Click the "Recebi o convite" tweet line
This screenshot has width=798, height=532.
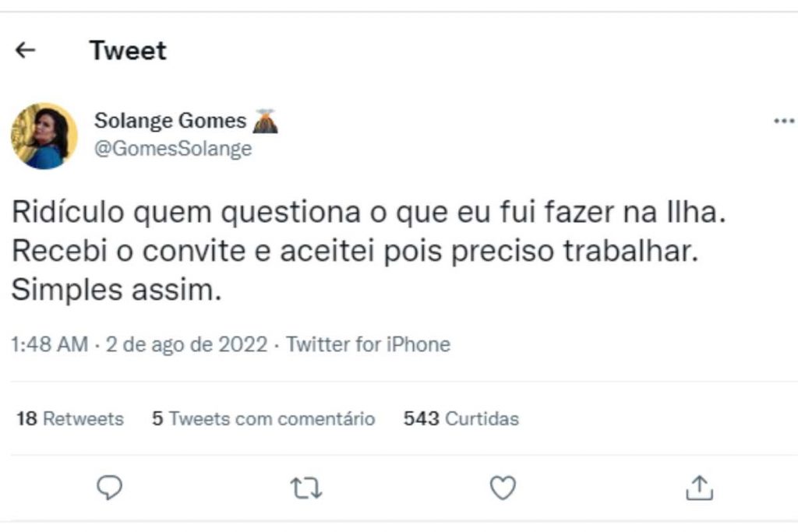pyautogui.click(x=351, y=252)
